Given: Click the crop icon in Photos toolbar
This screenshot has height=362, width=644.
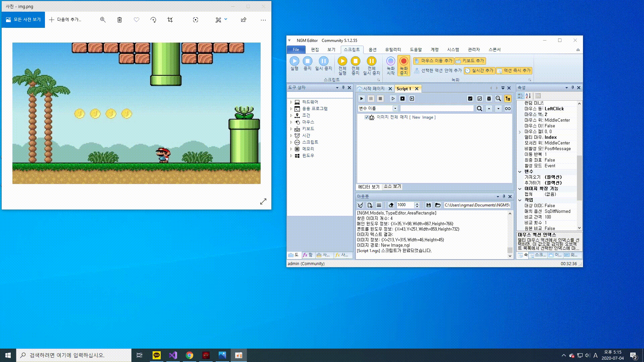Looking at the screenshot, I should click(170, 20).
